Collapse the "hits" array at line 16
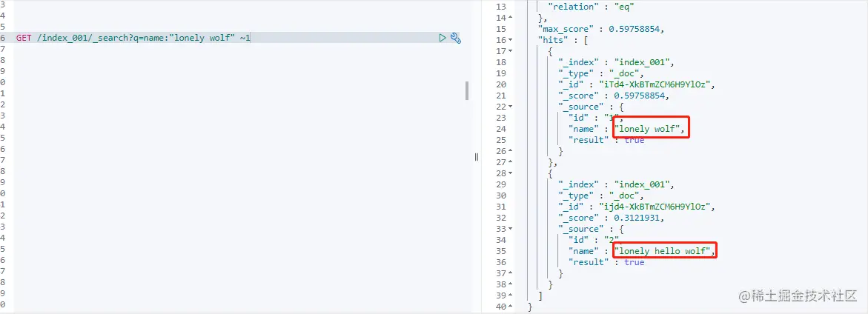Image resolution: width=868 pixels, height=314 pixels. (511, 40)
